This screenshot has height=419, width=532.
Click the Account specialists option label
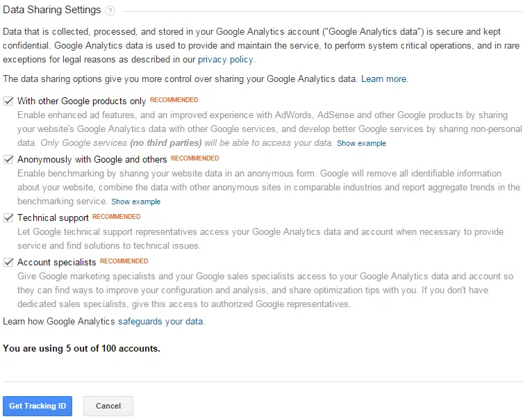coord(57,263)
